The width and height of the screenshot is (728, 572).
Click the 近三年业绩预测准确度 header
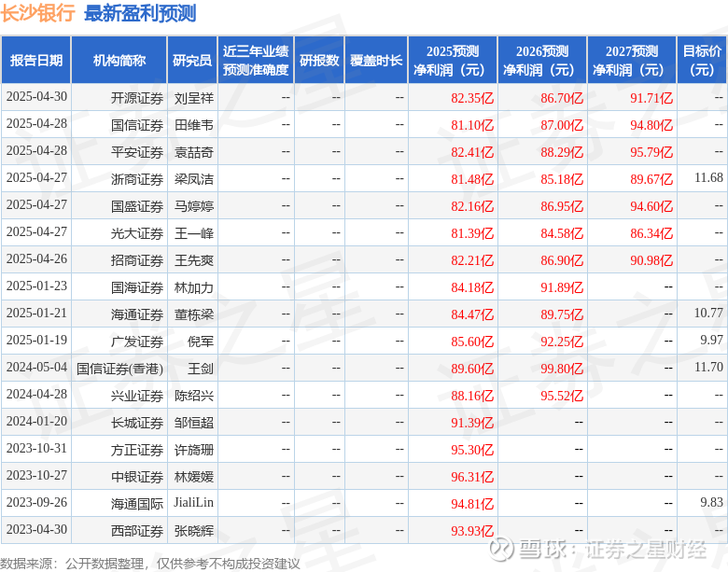256,61
